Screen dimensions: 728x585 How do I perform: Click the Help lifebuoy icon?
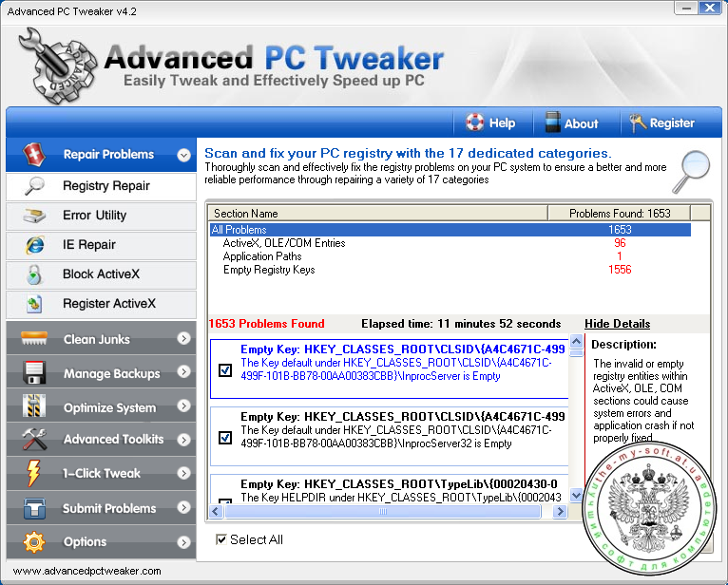pos(475,123)
